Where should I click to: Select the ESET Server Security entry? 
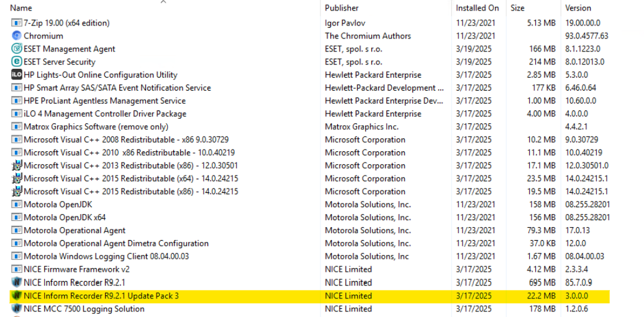[60, 62]
